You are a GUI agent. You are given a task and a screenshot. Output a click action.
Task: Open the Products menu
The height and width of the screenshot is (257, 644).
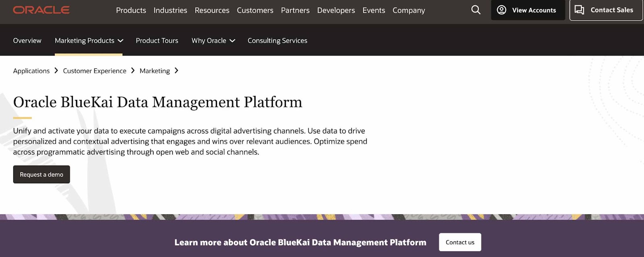pyautogui.click(x=131, y=10)
